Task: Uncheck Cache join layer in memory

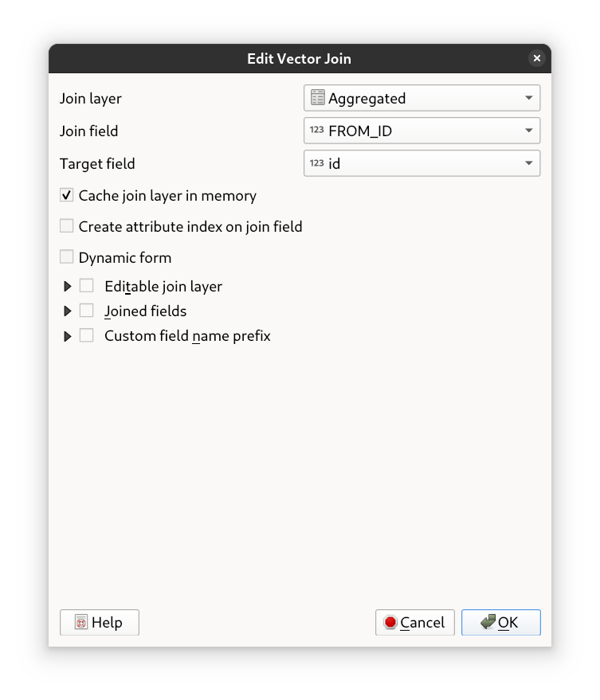Action: (67, 195)
